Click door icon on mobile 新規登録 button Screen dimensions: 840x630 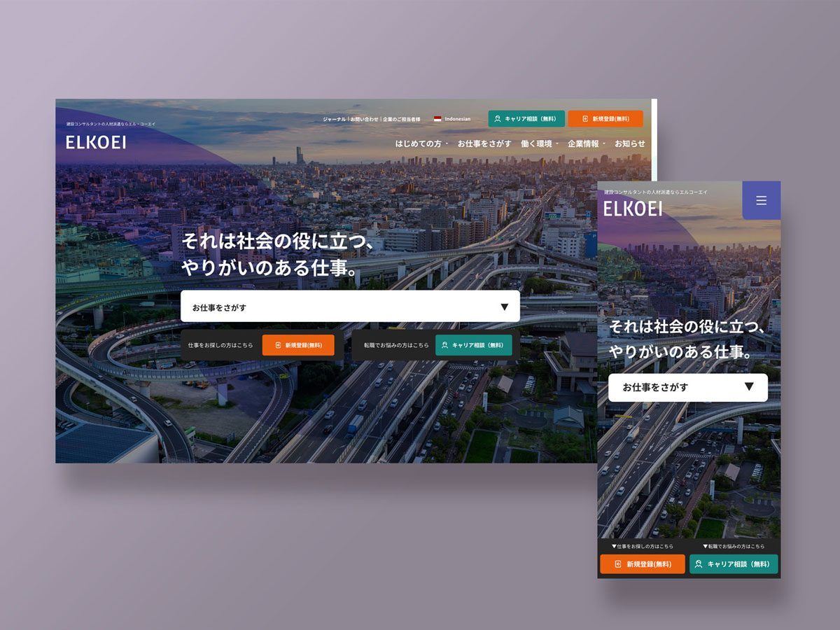[618, 564]
